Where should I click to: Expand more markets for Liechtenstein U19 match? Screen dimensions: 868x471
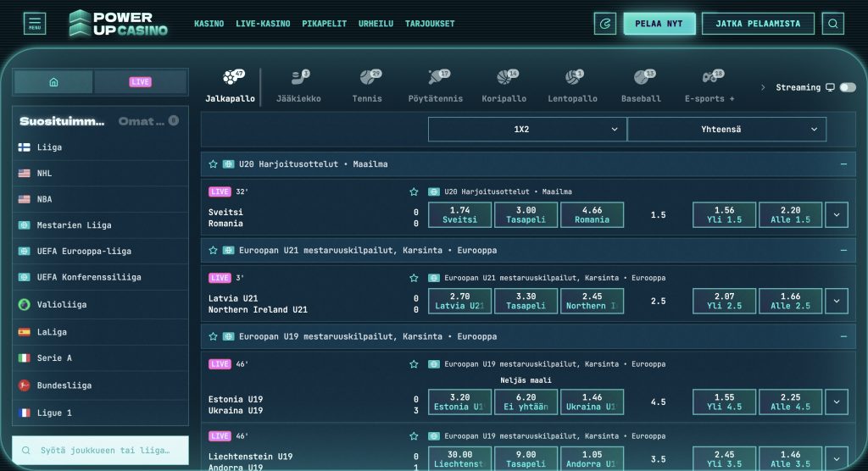pyautogui.click(x=837, y=459)
